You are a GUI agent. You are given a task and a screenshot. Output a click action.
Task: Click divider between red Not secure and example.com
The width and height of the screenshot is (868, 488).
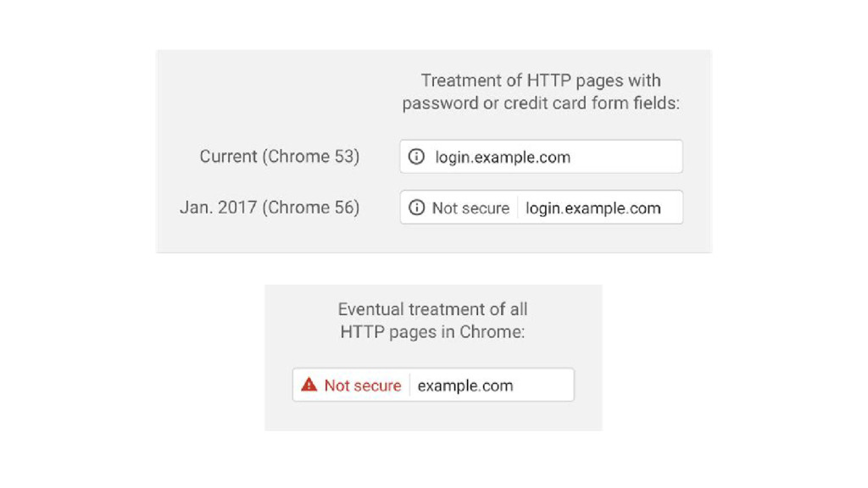click(x=409, y=385)
